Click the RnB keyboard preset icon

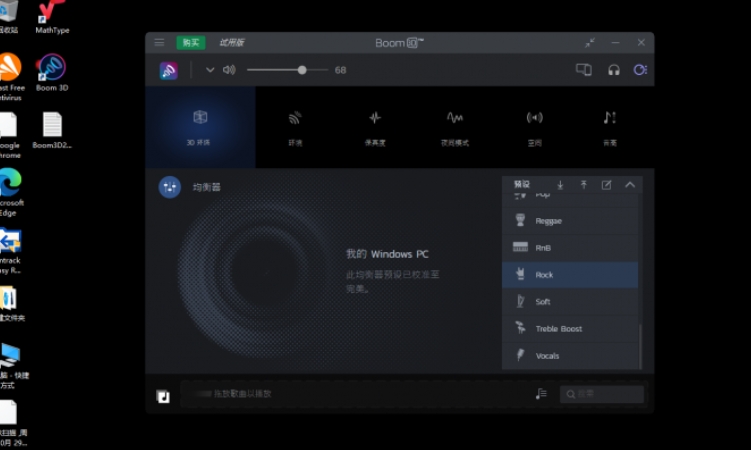pos(520,247)
